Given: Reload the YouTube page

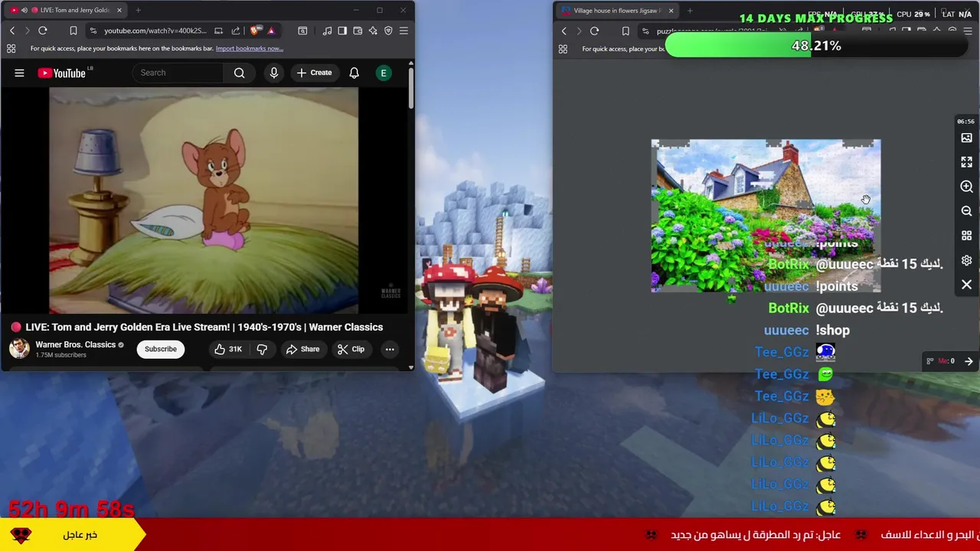Looking at the screenshot, I should coord(43,31).
